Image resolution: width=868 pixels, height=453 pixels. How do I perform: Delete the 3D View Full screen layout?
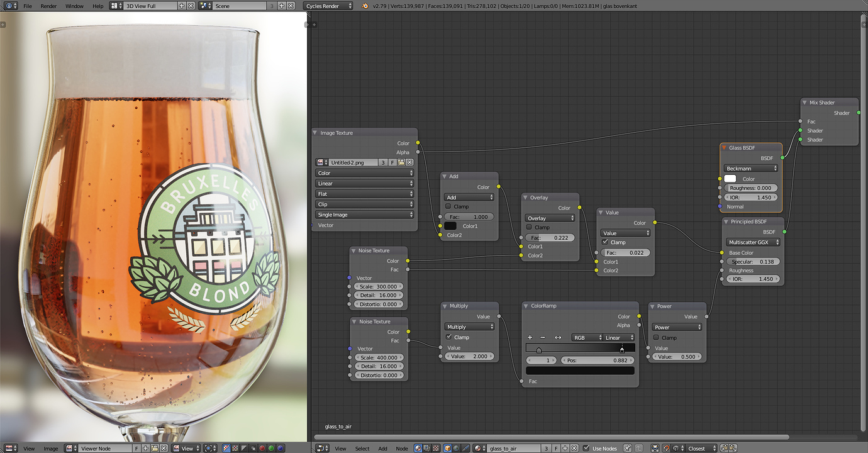pyautogui.click(x=191, y=6)
